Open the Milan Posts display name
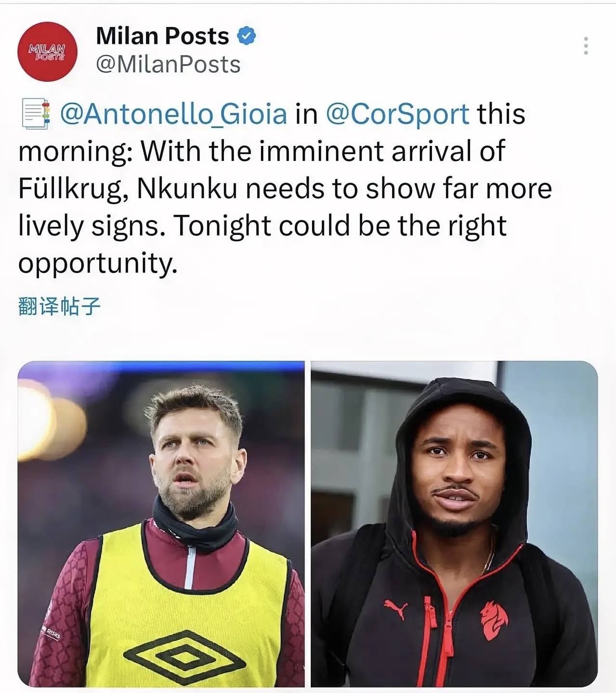The image size is (616, 693). (x=162, y=36)
